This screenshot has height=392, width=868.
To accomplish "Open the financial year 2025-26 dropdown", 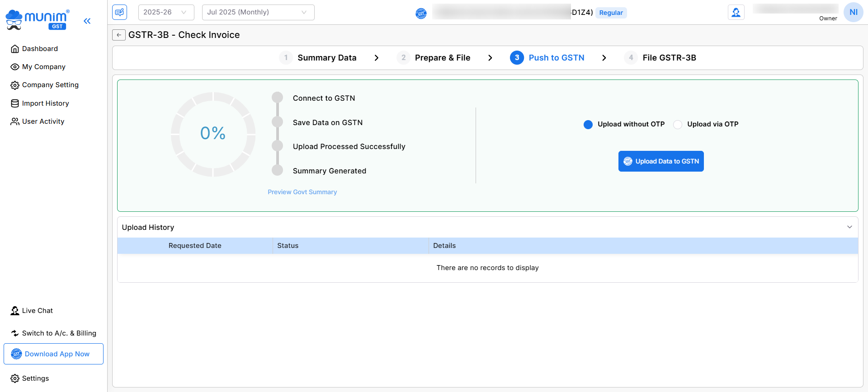I will [x=166, y=12].
